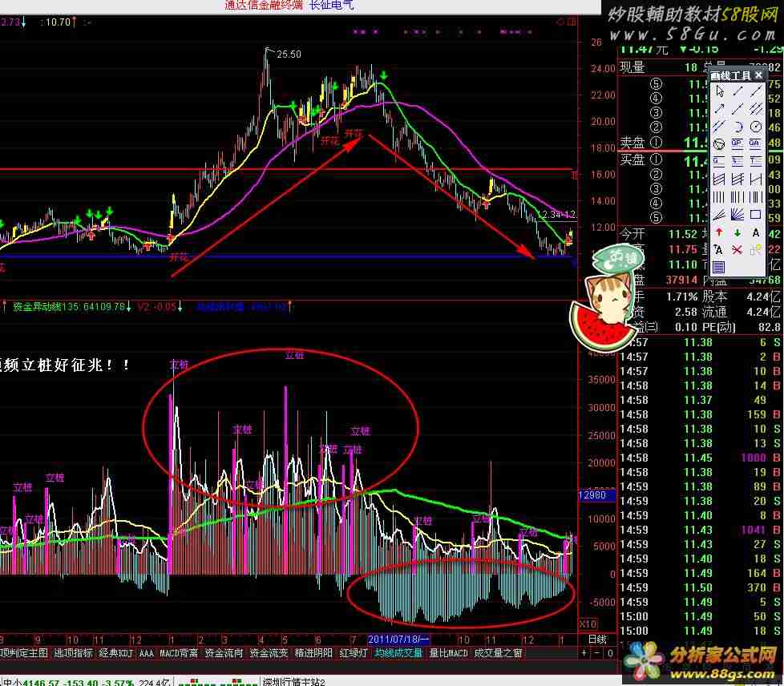
Task: Pick the two-line parallel channel tool
Action: point(719,127)
